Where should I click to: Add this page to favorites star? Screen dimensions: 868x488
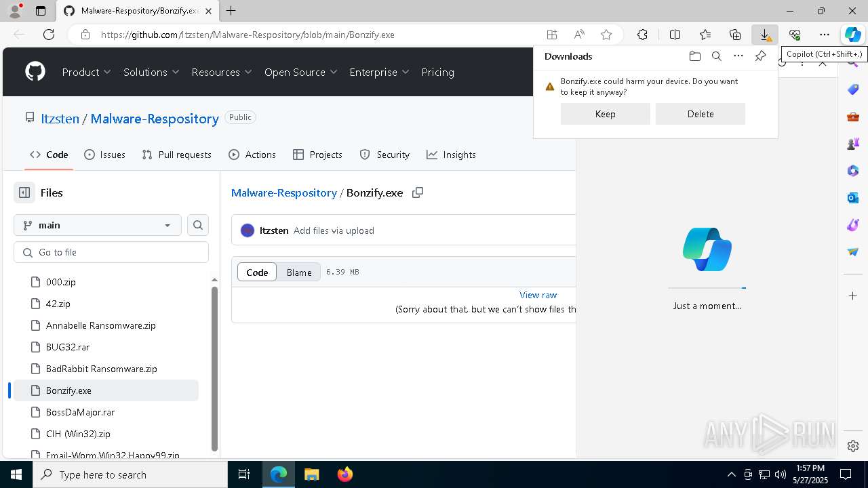point(606,35)
